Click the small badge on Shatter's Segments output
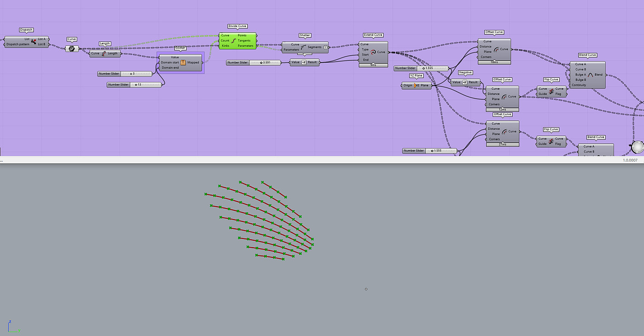 tap(326, 47)
